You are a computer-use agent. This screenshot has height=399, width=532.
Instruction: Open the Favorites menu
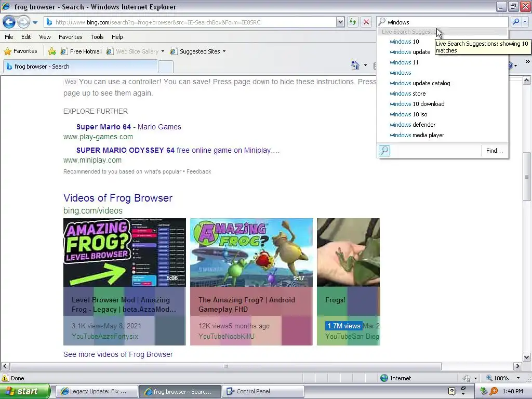tap(70, 37)
